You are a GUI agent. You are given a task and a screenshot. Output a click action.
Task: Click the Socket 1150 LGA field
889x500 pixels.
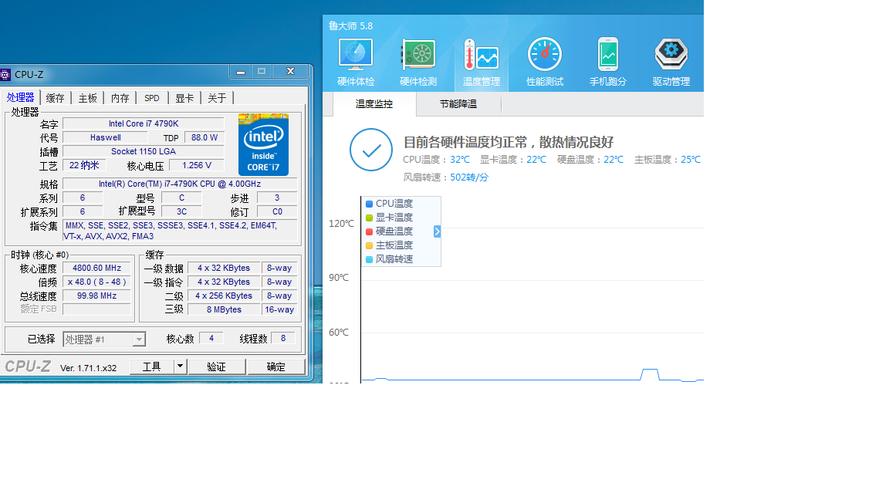pos(143,151)
